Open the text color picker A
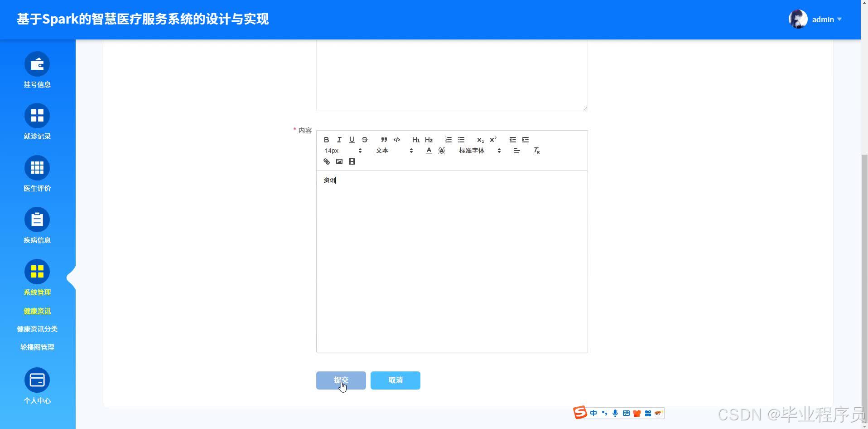Image resolution: width=868 pixels, height=429 pixels. pos(429,150)
